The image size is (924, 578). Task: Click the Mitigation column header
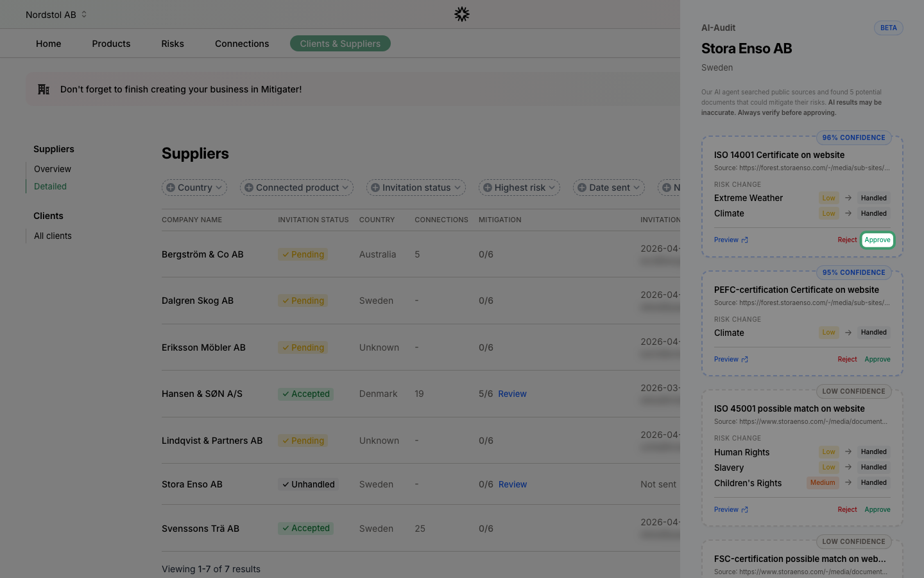pyautogui.click(x=500, y=220)
